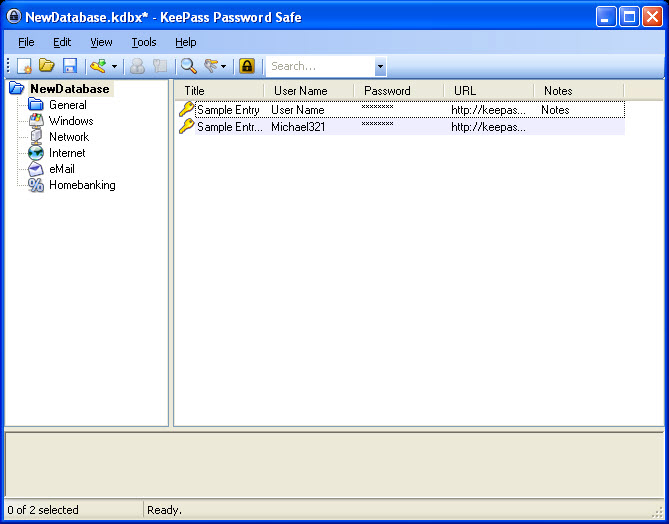Click the Copy Password toolbar icon
This screenshot has height=524, width=669.
[160, 66]
